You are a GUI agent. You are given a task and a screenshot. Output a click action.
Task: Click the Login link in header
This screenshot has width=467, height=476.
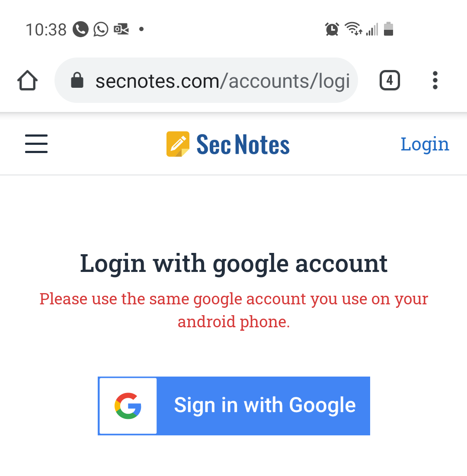pyautogui.click(x=425, y=144)
